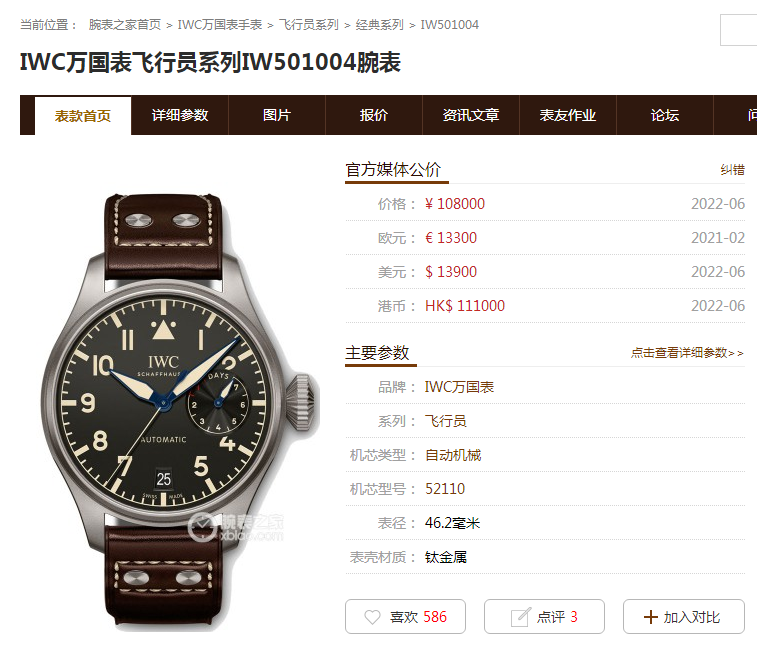The image size is (757, 653).
Task: Click the 自动机械 movement type link
Action: point(453,455)
